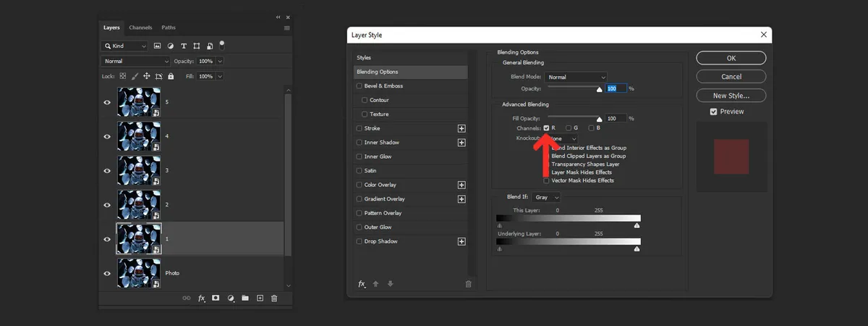Uncheck the R channel checkbox
Viewport: 868px width, 326px height.
coord(546,128)
